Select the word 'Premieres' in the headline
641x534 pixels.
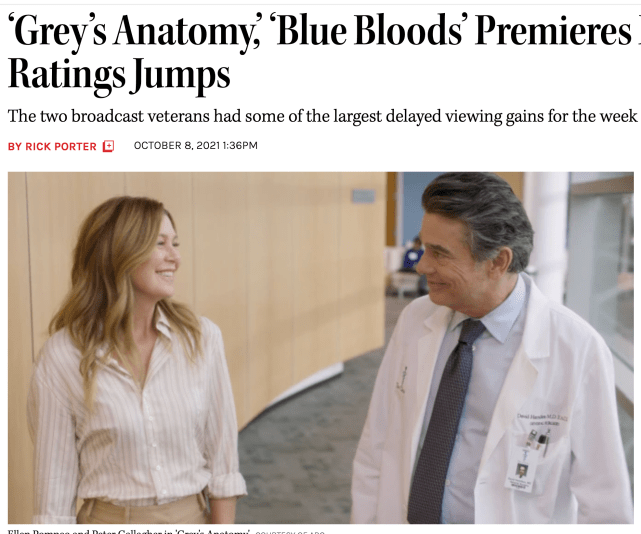(x=557, y=33)
